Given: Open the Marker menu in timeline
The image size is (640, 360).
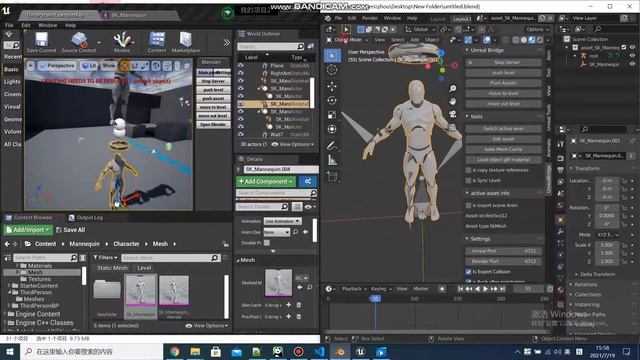Looking at the screenshot, I should tap(420, 289).
